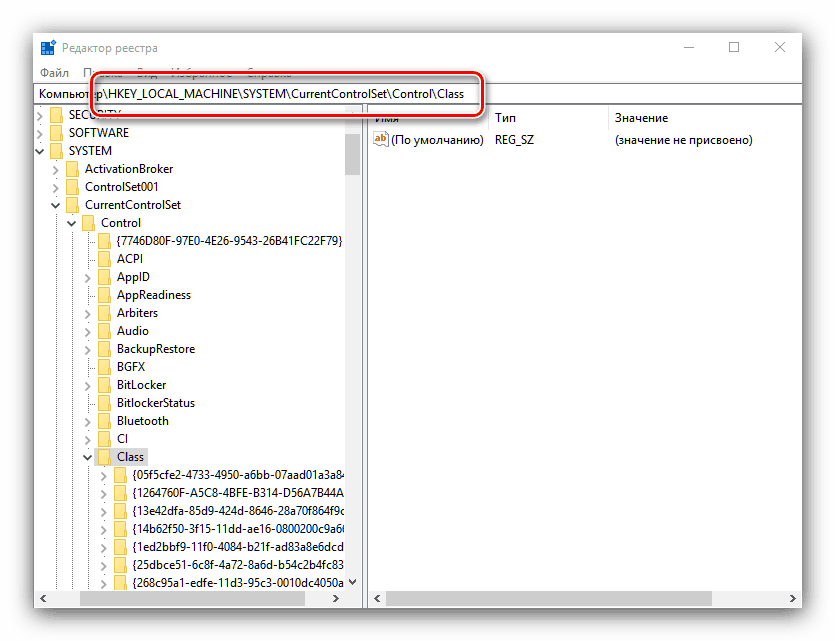The height and width of the screenshot is (641, 835).
Task: Select the SYSTEM folder icon
Action: [56, 151]
